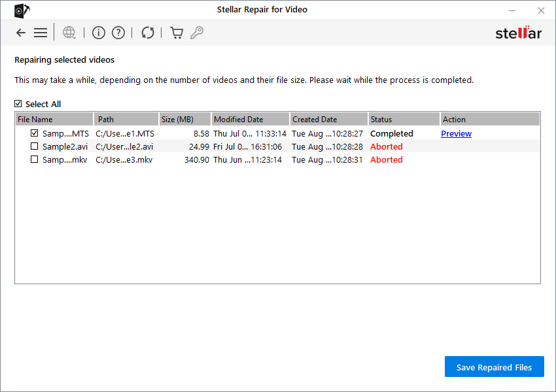Toggle the Select All checkbox
556x392 pixels.
[18, 104]
